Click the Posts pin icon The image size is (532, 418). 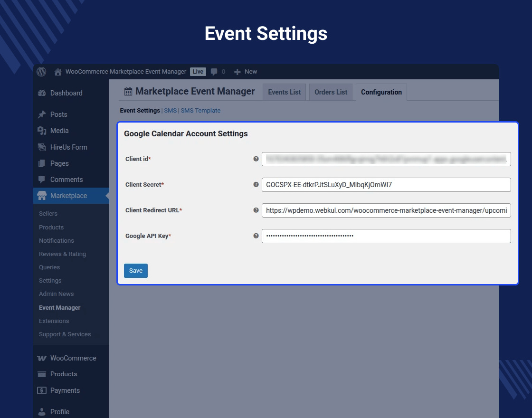42,114
